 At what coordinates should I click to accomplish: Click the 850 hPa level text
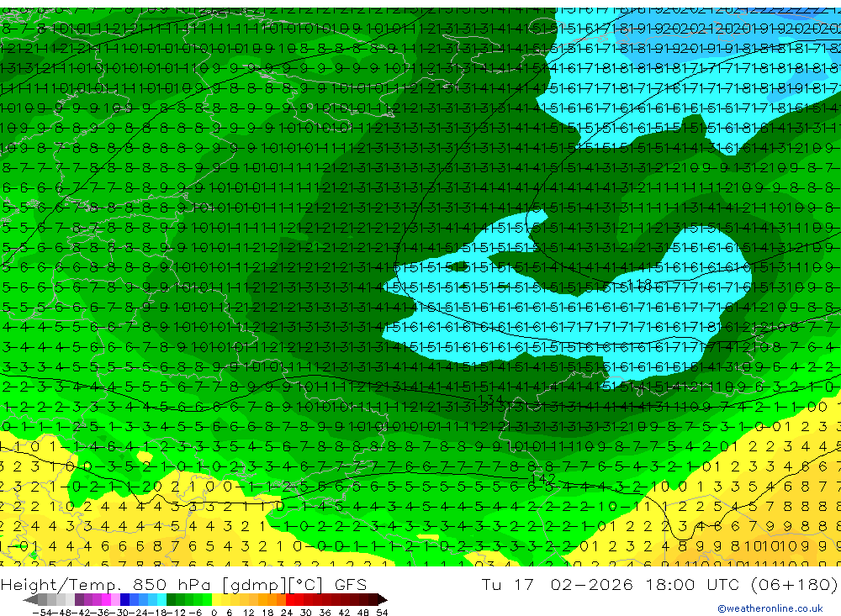[172, 584]
